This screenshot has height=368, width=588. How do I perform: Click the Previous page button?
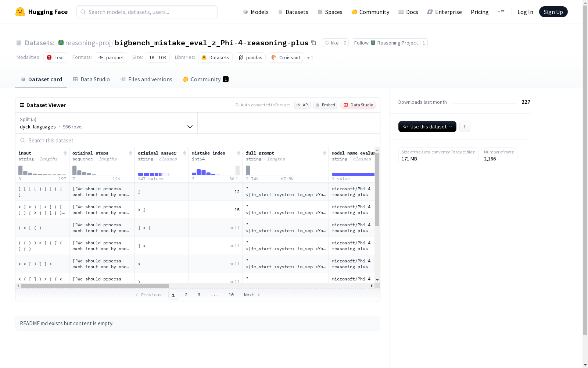coord(148,295)
